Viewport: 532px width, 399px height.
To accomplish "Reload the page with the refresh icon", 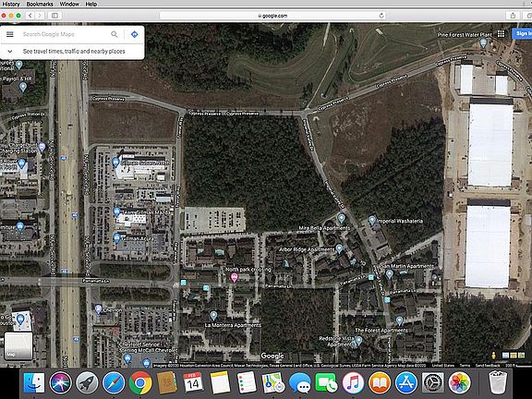I will 381,16.
